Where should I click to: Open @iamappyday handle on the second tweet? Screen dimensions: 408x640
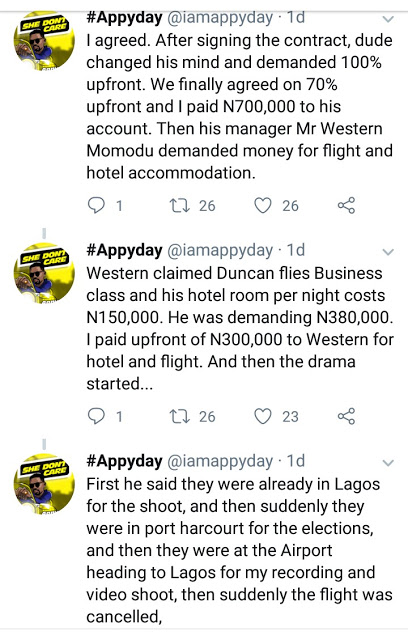(x=220, y=250)
